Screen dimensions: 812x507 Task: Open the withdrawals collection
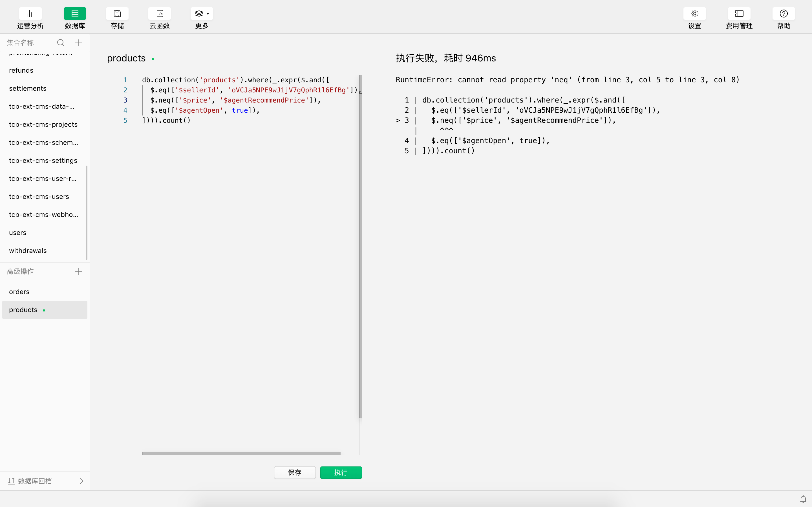point(28,250)
